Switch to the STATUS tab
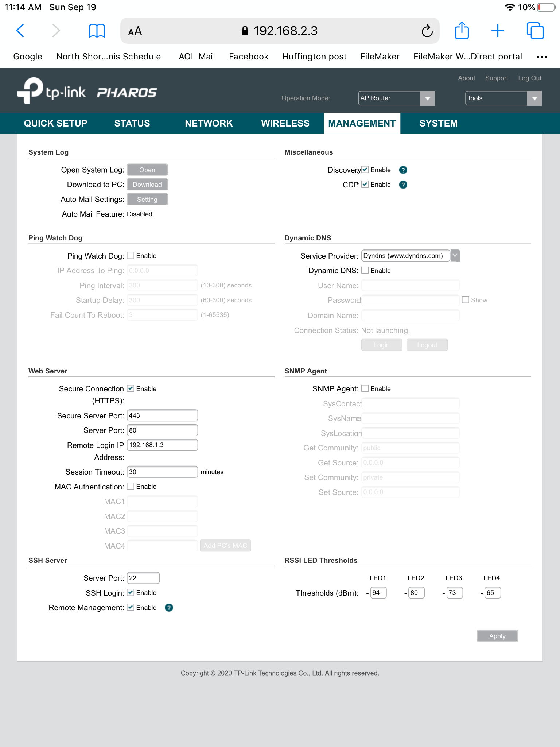 132,123
